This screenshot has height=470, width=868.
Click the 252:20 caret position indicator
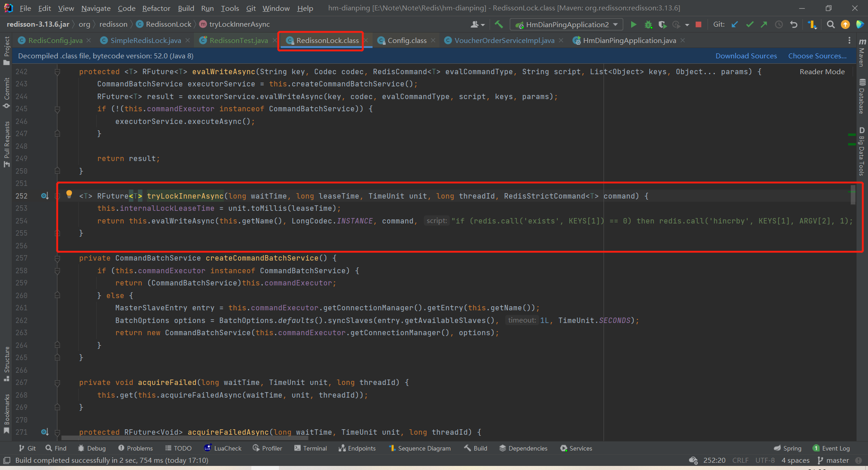tap(714, 461)
